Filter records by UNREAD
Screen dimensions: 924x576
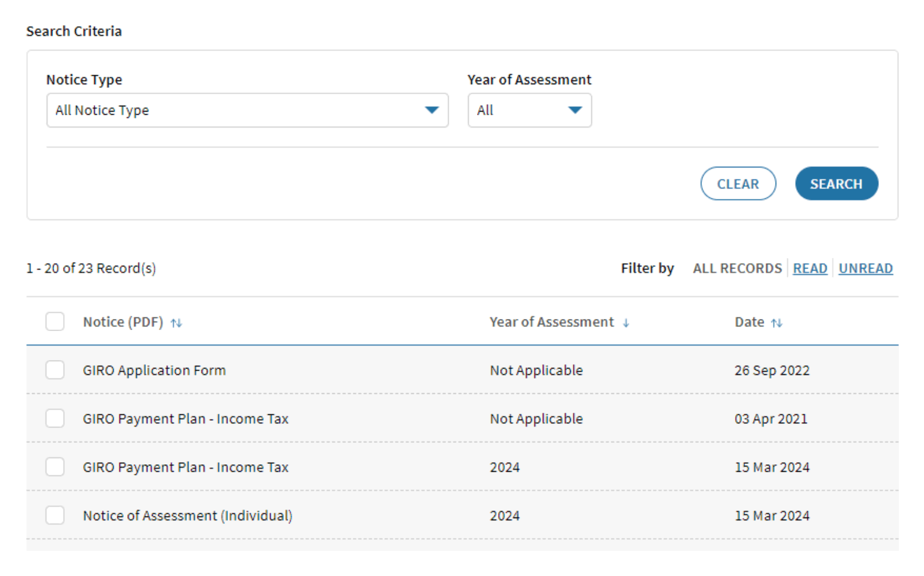(x=865, y=268)
